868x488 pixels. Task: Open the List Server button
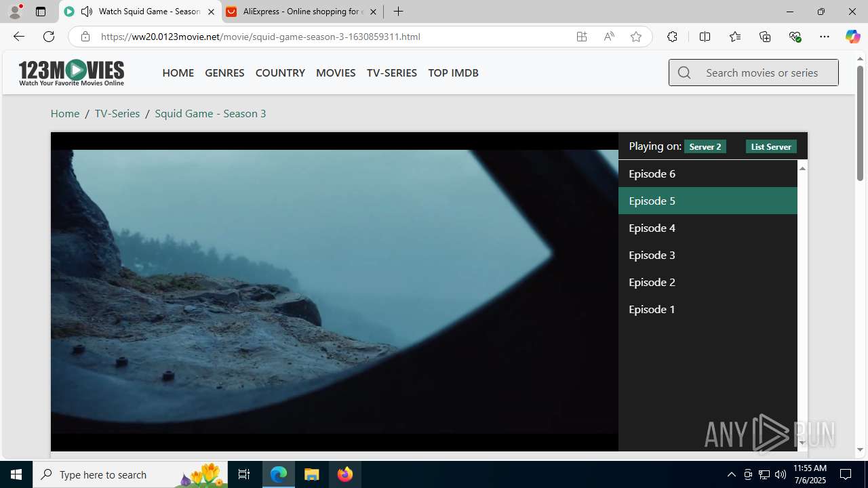pyautogui.click(x=771, y=146)
